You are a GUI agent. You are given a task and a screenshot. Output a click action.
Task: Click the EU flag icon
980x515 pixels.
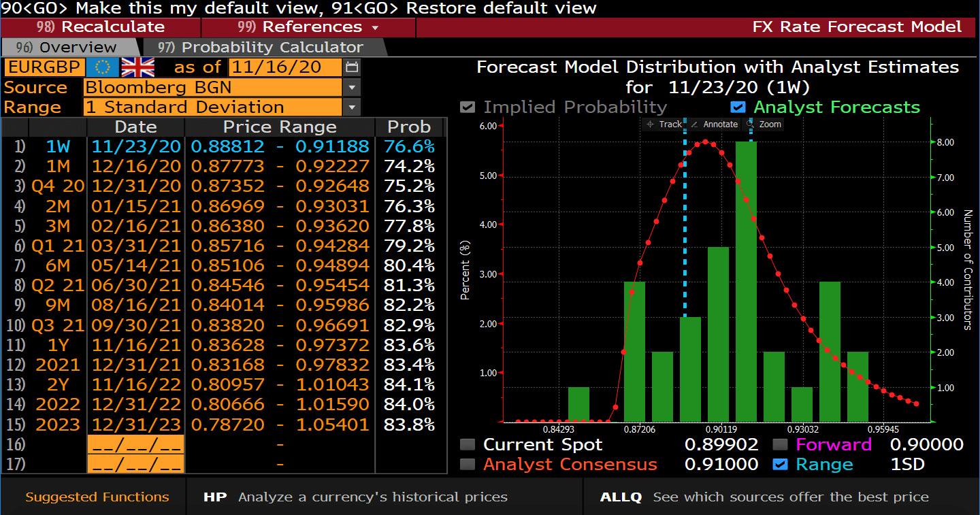104,67
